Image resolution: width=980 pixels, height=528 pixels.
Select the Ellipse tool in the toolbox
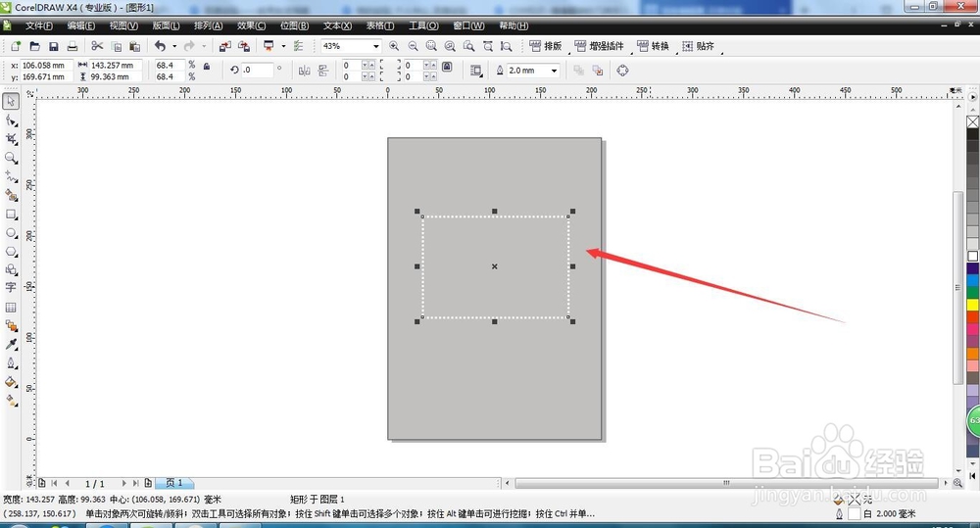[x=11, y=233]
